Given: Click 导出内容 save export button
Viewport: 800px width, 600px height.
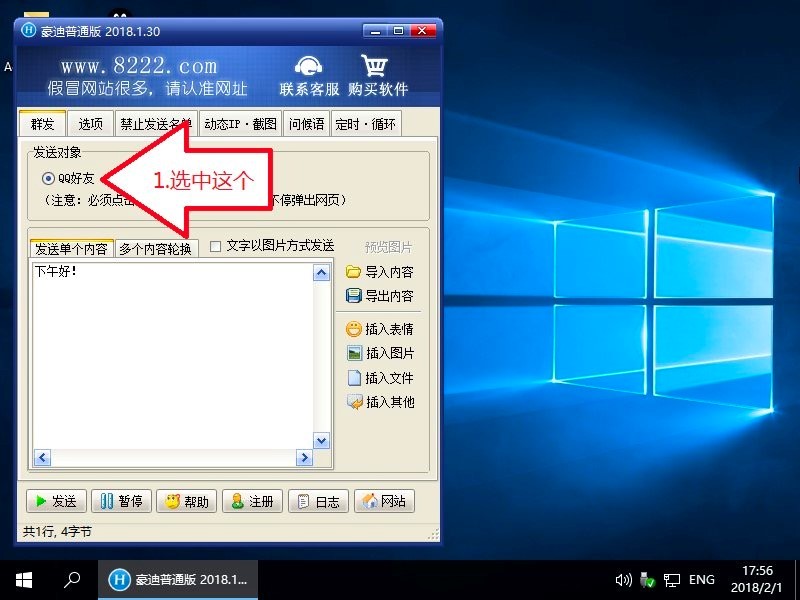Looking at the screenshot, I should [380, 296].
